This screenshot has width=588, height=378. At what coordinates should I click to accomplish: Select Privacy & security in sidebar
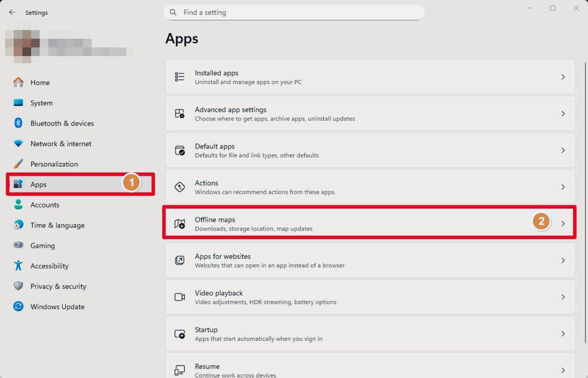click(x=58, y=286)
